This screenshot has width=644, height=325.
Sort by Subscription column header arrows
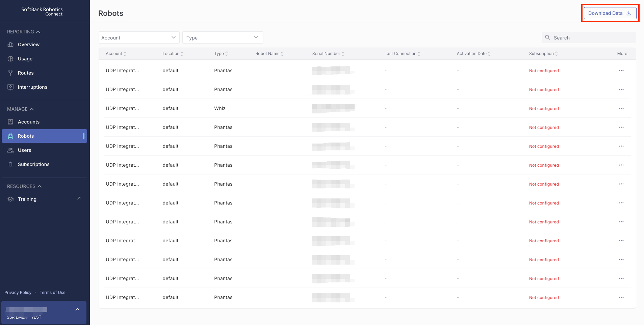coord(557,54)
